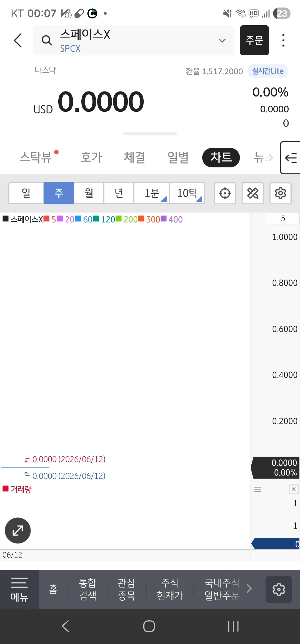Screen dimensions: 300x644
Task: Open chart settings gear
Action: (x=281, y=193)
